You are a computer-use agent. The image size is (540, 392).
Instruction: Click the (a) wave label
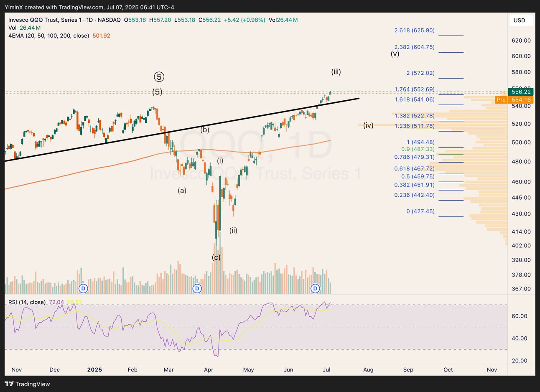(182, 191)
